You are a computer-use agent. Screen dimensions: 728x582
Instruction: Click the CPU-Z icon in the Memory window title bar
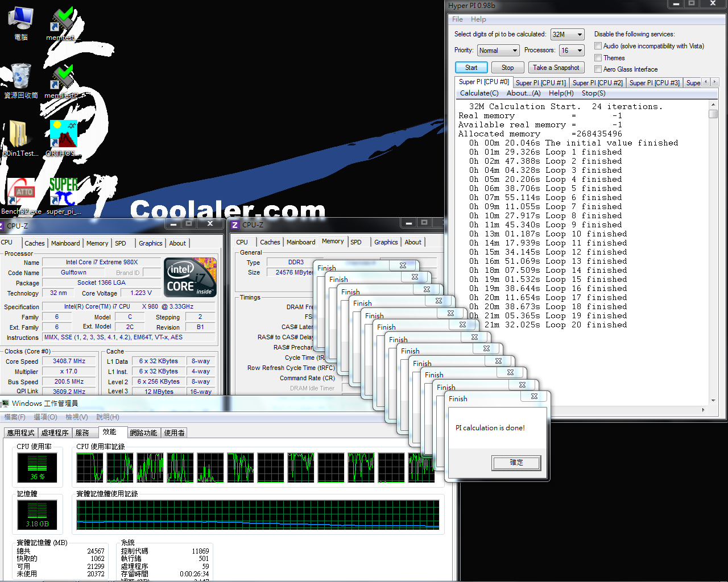pos(235,225)
